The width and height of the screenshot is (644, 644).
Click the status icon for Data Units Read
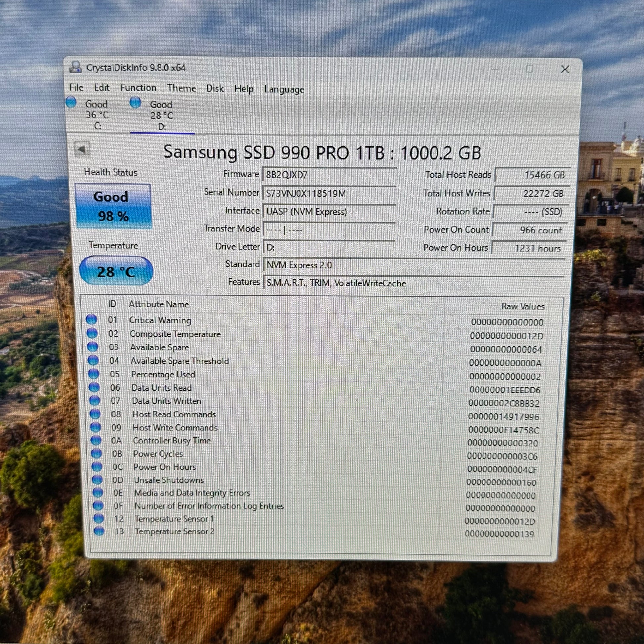94,387
